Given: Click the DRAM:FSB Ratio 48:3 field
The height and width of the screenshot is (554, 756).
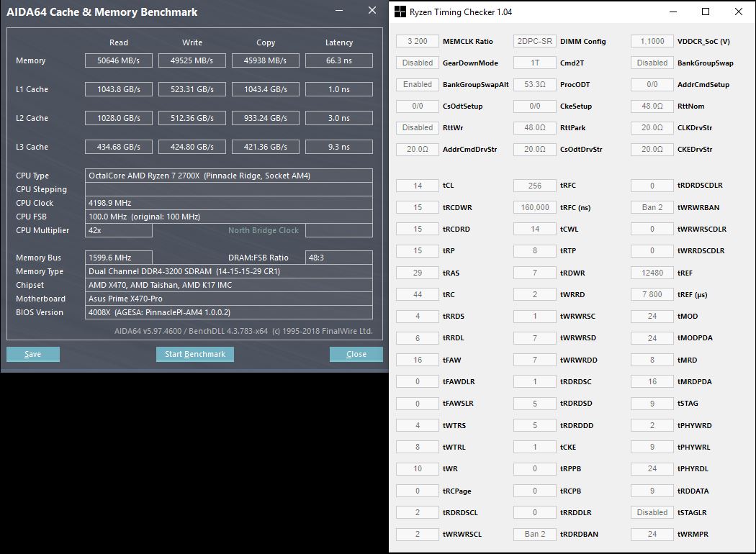Looking at the screenshot, I should (339, 258).
